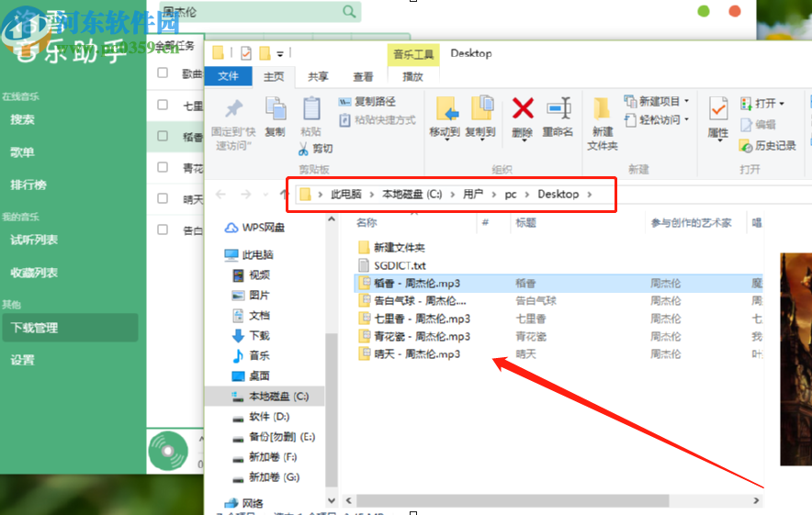Open 排行榜 in music app sidebar
Viewport: 812px width, 515px height.
tap(28, 185)
